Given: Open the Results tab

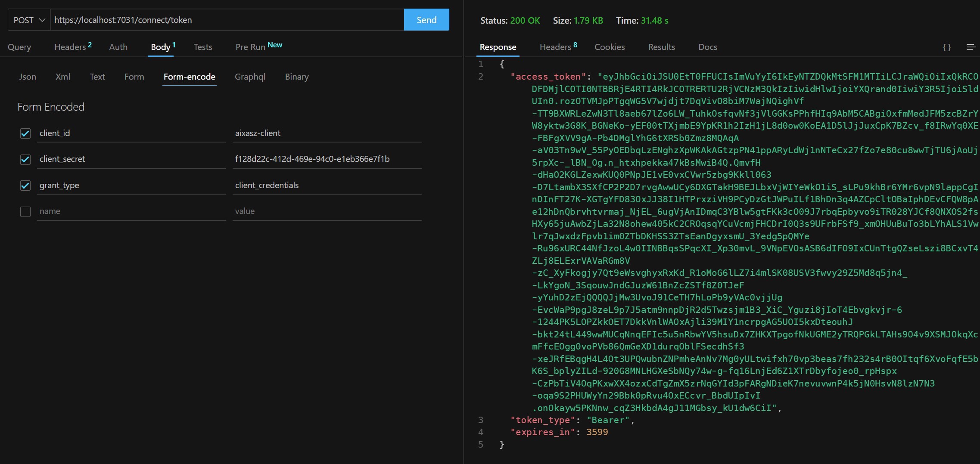Looking at the screenshot, I should (662, 47).
